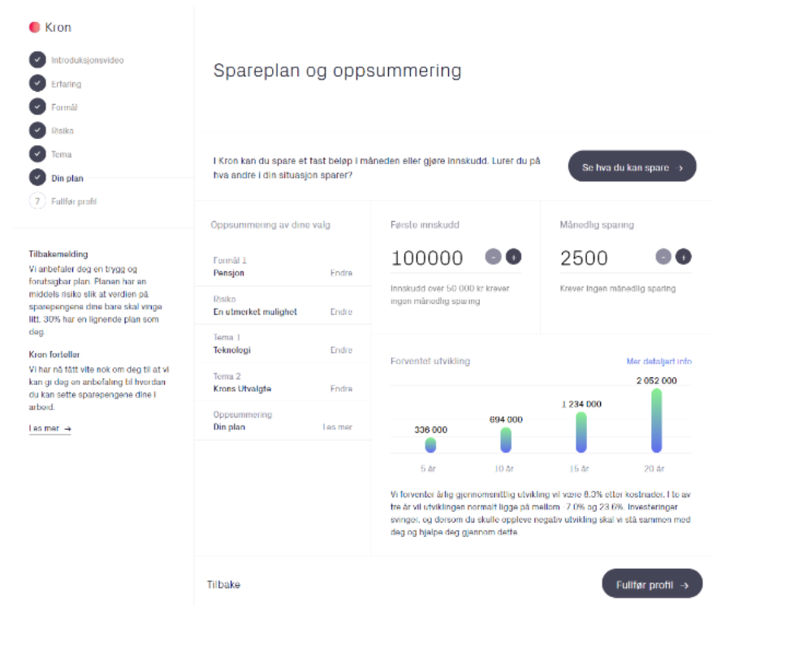The width and height of the screenshot is (812, 667).
Task: Click the Første innskudd amount field 100000
Action: 428,258
